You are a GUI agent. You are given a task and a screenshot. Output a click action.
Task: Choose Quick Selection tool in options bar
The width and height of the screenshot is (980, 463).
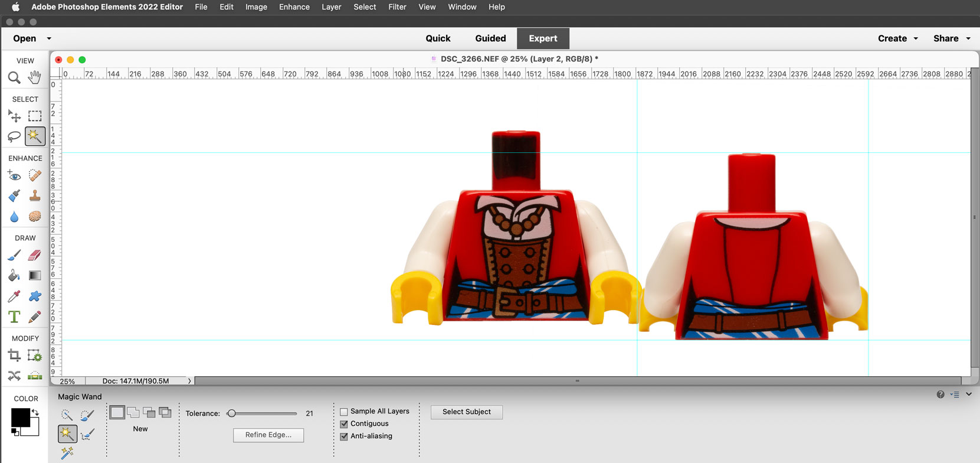tap(67, 415)
